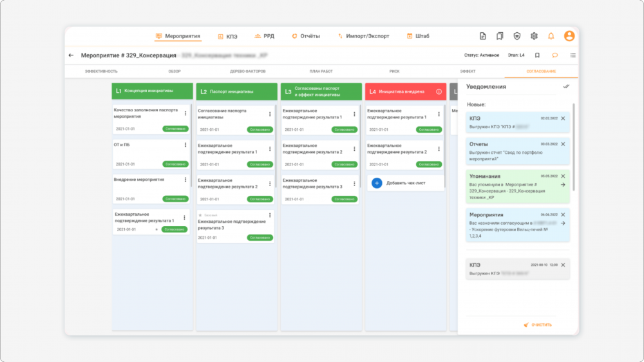This screenshot has width=644, height=362.
Task: Switch to the КПЭ top menu
Action: [227, 36]
